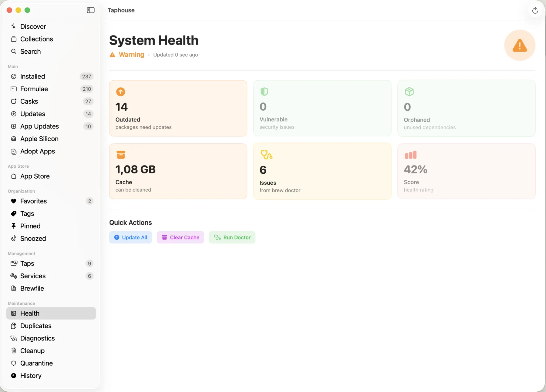Screen dimensions: 546x392
Task: Click the Outdated card up-arrow icon
Action: pyautogui.click(x=120, y=92)
